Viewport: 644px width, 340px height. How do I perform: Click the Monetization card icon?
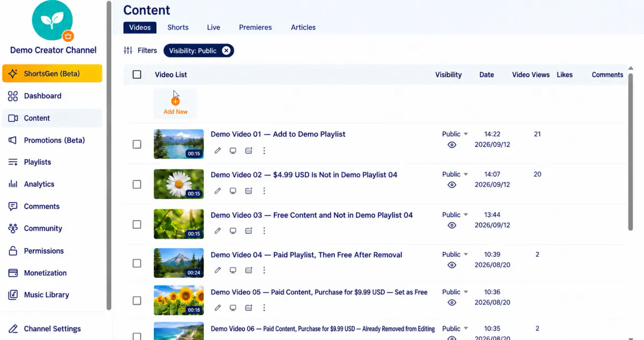[13, 273]
